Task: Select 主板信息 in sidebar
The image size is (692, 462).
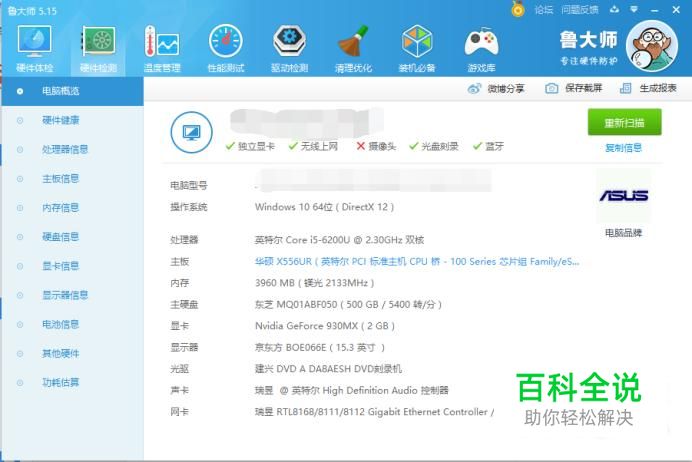Action: pyautogui.click(x=72, y=178)
